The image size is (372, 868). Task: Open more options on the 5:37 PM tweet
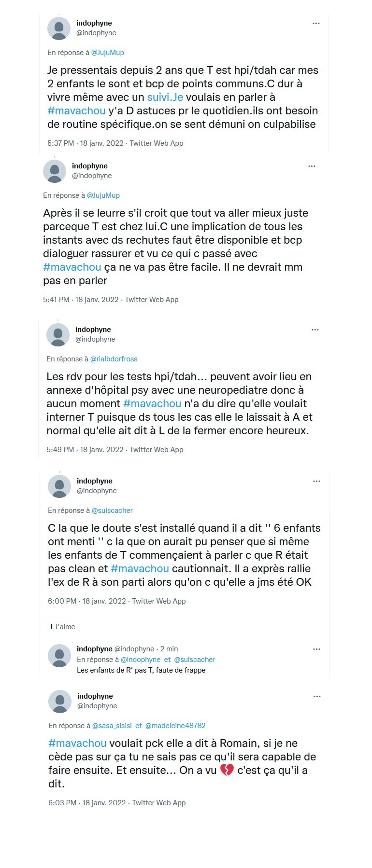[316, 23]
